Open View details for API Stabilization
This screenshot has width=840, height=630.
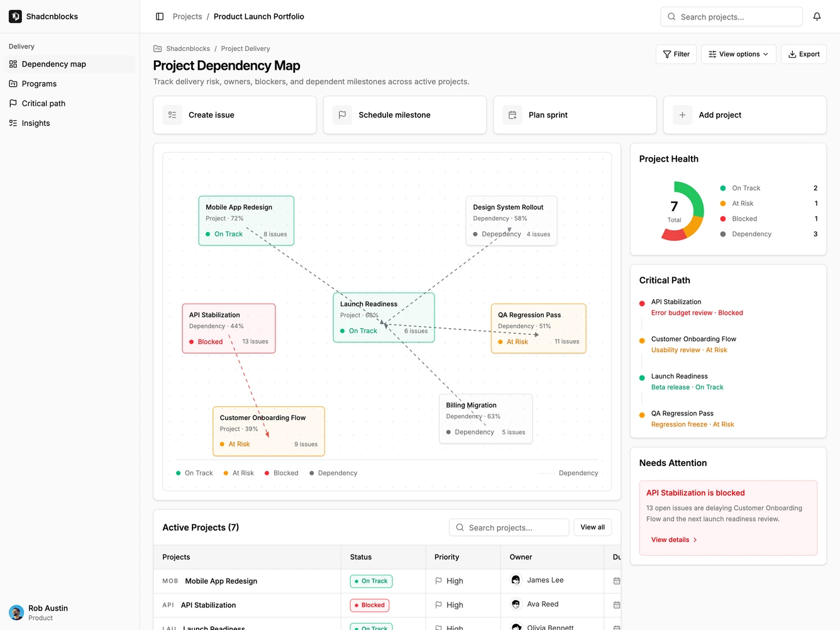tap(674, 539)
